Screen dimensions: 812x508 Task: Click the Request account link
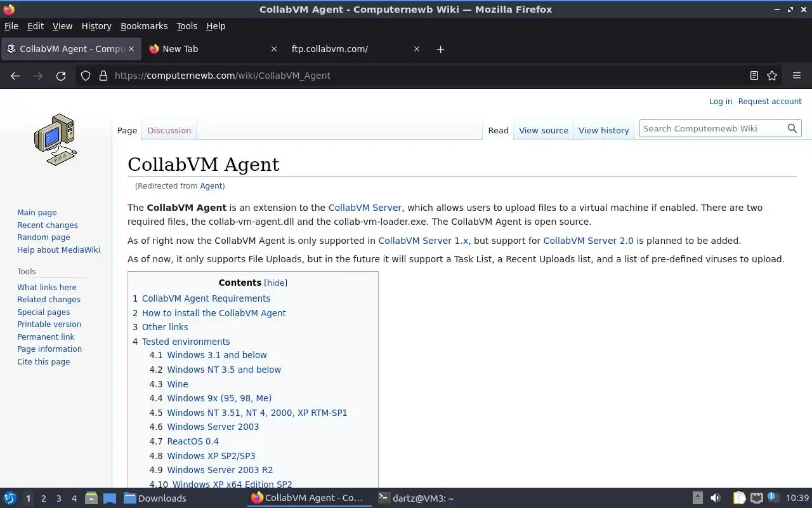click(x=769, y=102)
